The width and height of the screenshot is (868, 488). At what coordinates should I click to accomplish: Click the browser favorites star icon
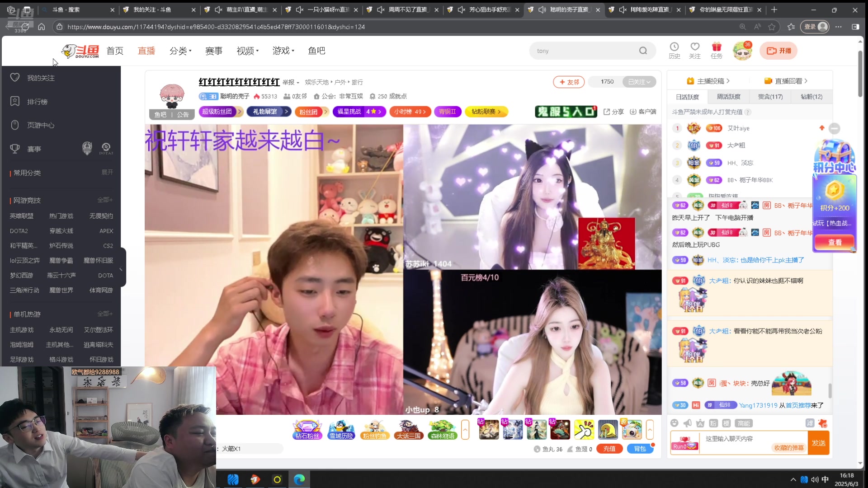click(772, 27)
